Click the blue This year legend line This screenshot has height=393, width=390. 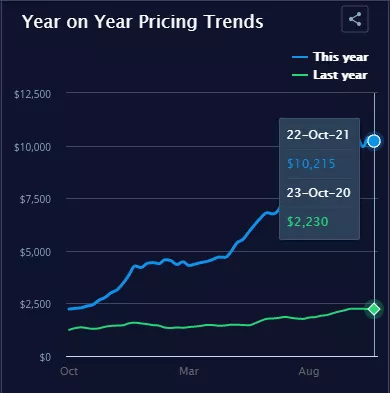tap(300, 57)
